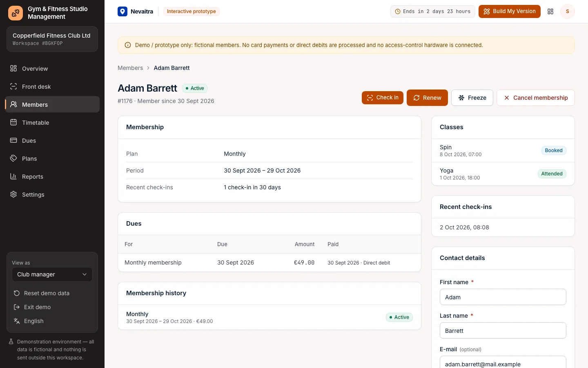Select the Copperfield Fitness Club Ltd workspace card
588x368 pixels.
(52, 39)
